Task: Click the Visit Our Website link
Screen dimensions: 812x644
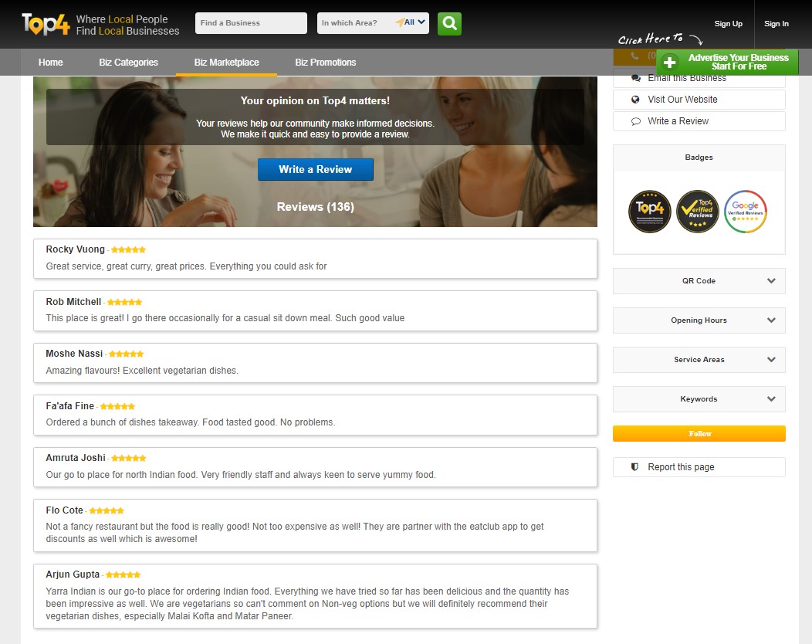Action: [682, 100]
